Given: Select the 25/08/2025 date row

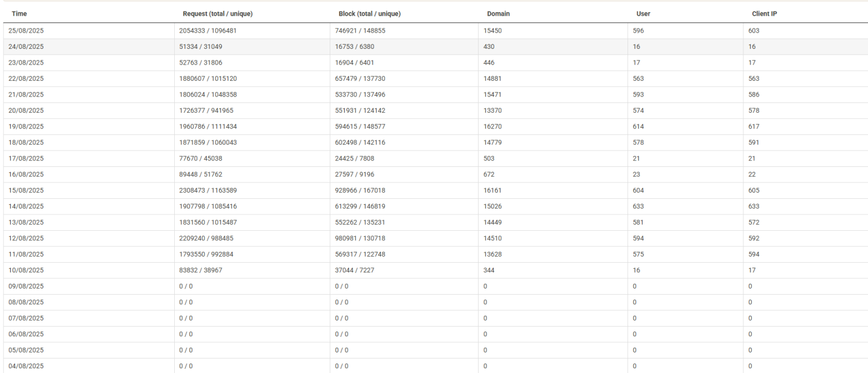Looking at the screenshot, I should point(26,31).
